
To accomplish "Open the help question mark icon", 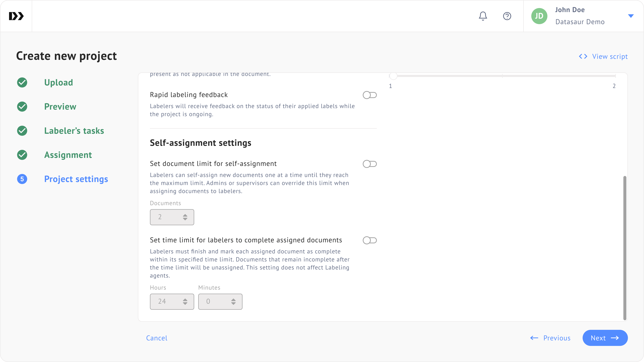I will click(x=507, y=16).
